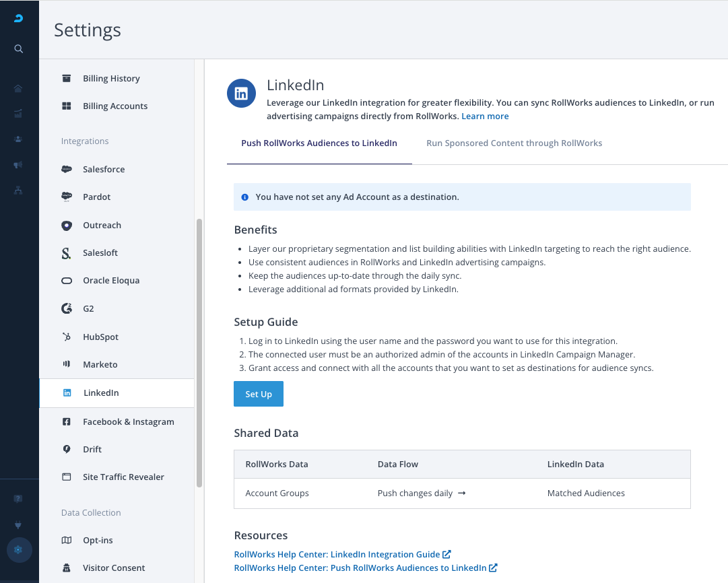Follow the Learn more link

click(x=485, y=116)
